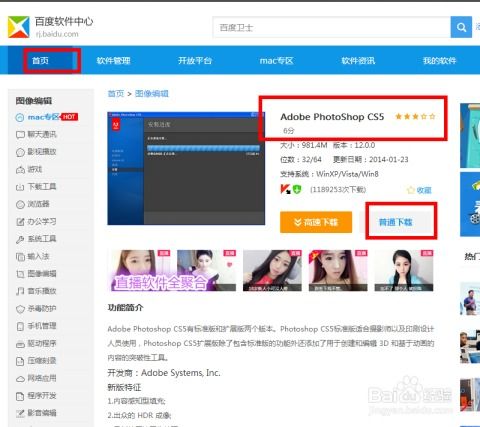Click the 影音编辑 pencil icon
480x427 pixels.
(20, 413)
